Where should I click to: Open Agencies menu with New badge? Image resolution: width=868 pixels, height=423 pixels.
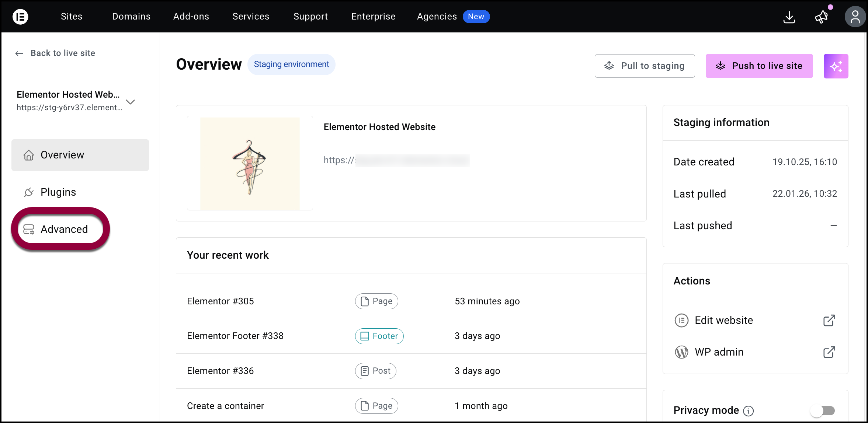[x=437, y=17]
